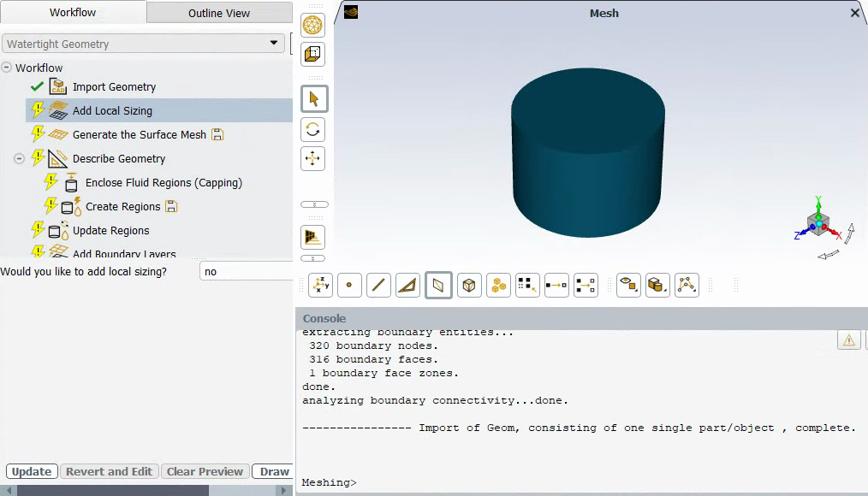Activate the rotate view tool

pos(313,130)
